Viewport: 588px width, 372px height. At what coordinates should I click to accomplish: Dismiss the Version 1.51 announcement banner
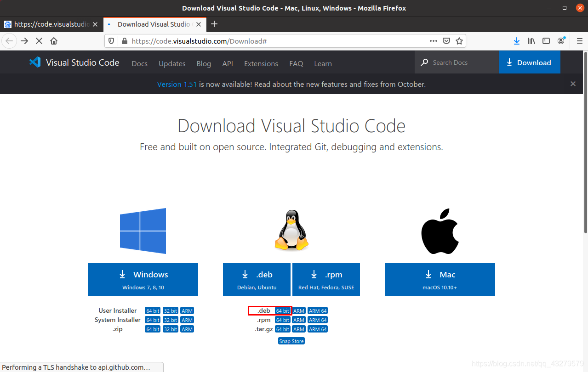pos(573,84)
